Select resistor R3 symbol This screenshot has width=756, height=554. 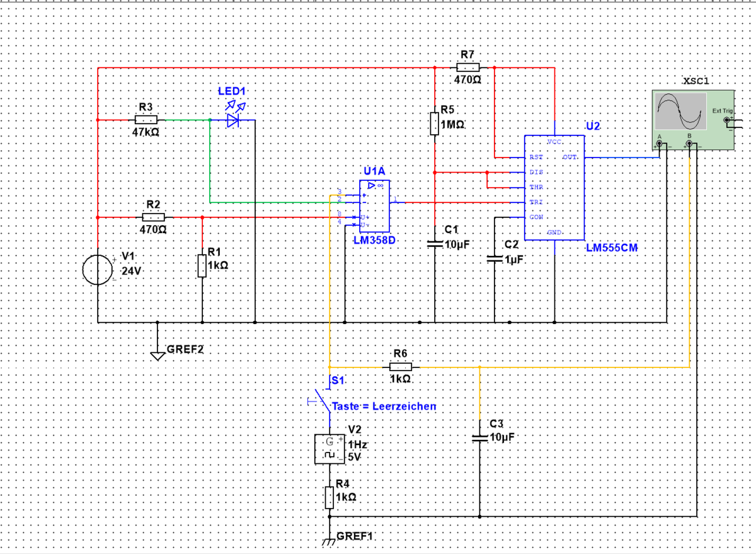(146, 119)
